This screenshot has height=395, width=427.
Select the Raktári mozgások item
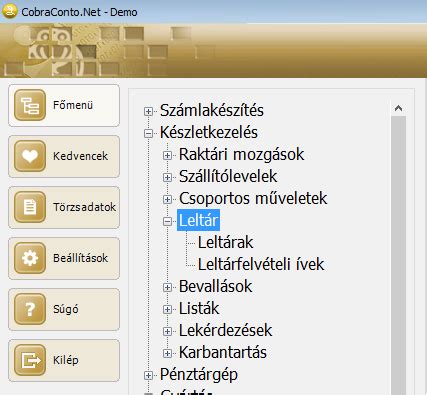click(241, 154)
